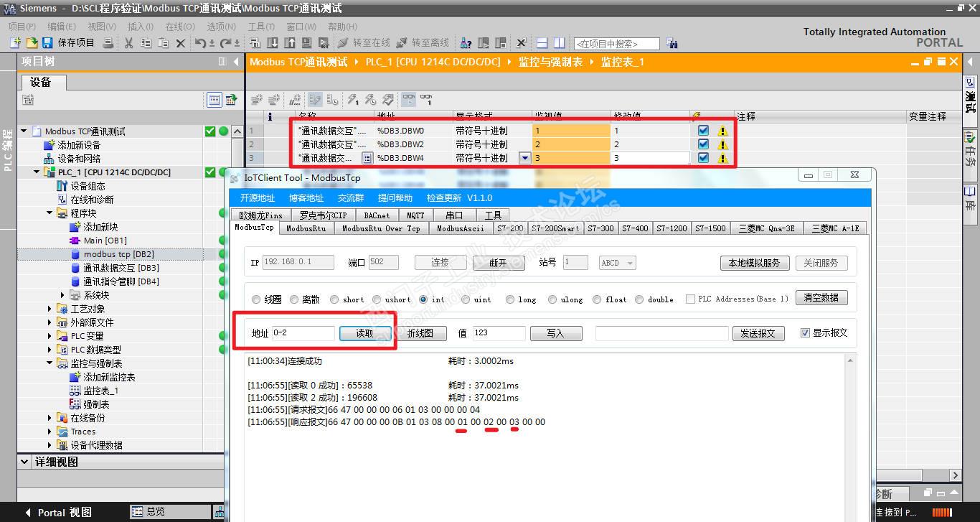Select the double data type radio button
The image size is (980, 522).
(639, 299)
